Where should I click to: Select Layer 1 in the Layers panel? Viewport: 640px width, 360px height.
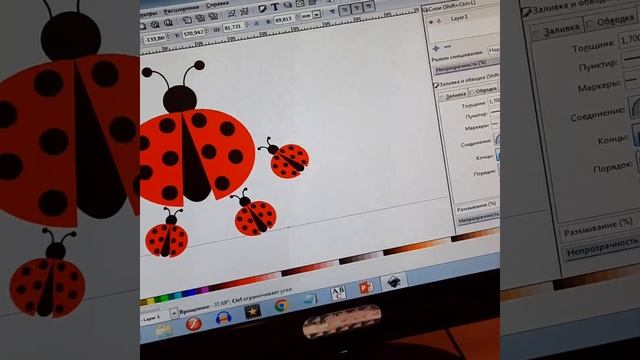click(459, 18)
